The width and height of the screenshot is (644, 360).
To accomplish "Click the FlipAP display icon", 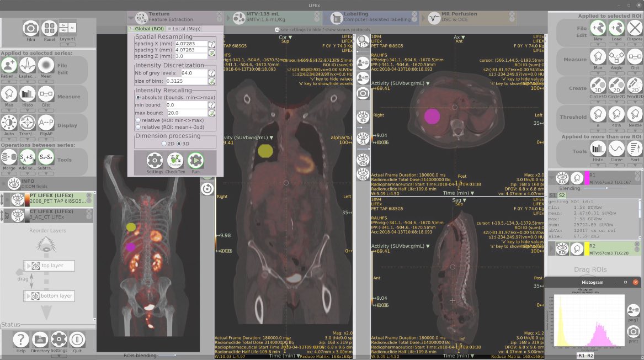I will [46, 123].
